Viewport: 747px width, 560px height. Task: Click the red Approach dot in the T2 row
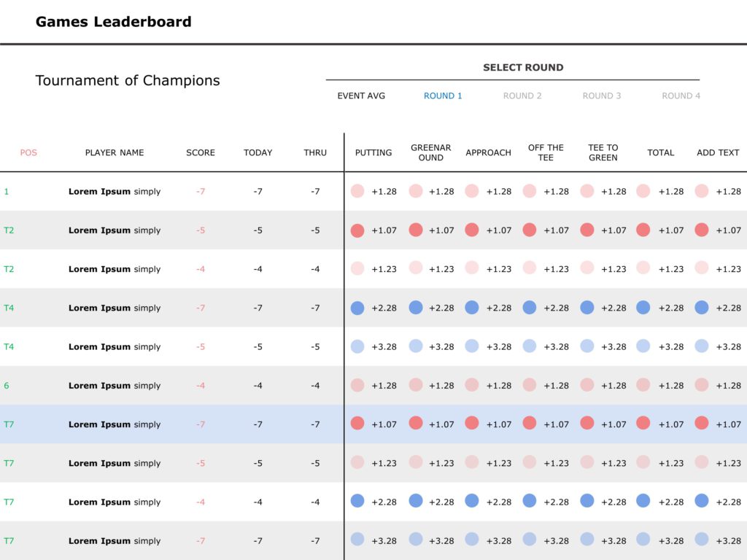pos(472,230)
